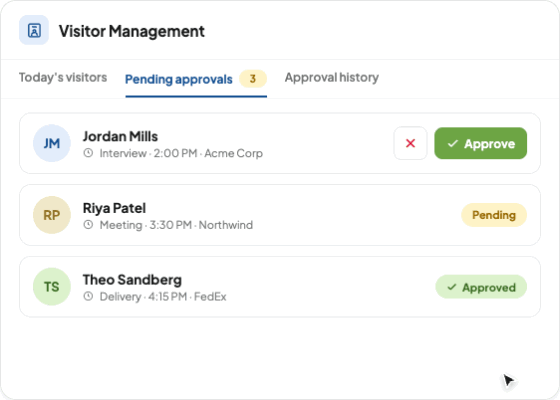Click the TS avatar circle
This screenshot has height=400, width=560.
(52, 287)
